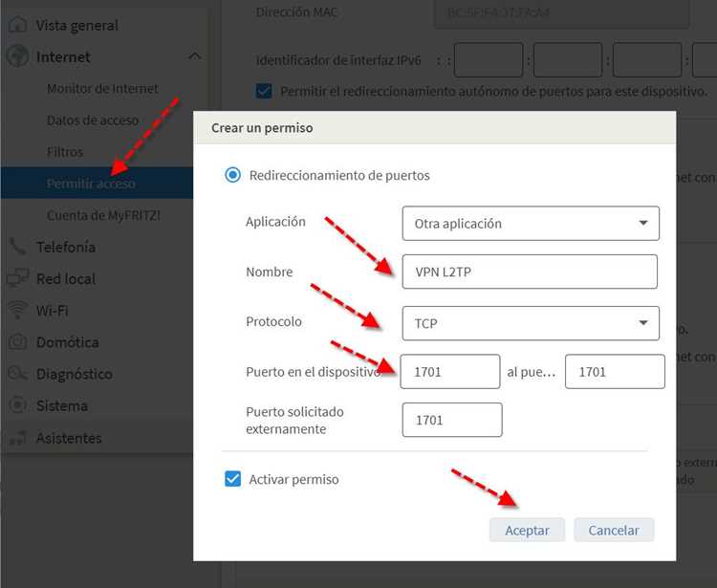The image size is (717, 588).
Task: Click the Telefonía phone icon
Action: 17,247
